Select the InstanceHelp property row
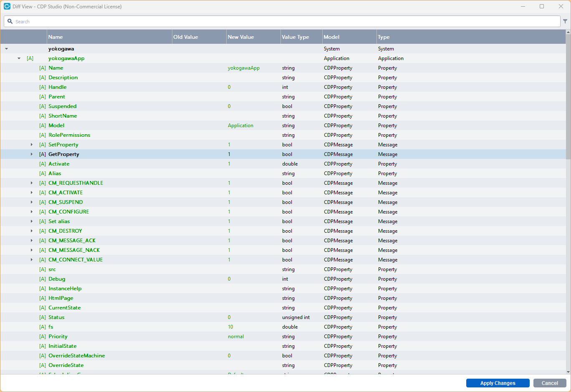 [283, 289]
